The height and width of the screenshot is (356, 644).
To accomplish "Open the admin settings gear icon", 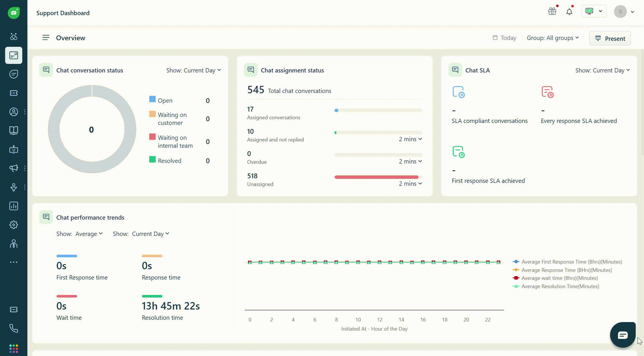I will (x=13, y=225).
